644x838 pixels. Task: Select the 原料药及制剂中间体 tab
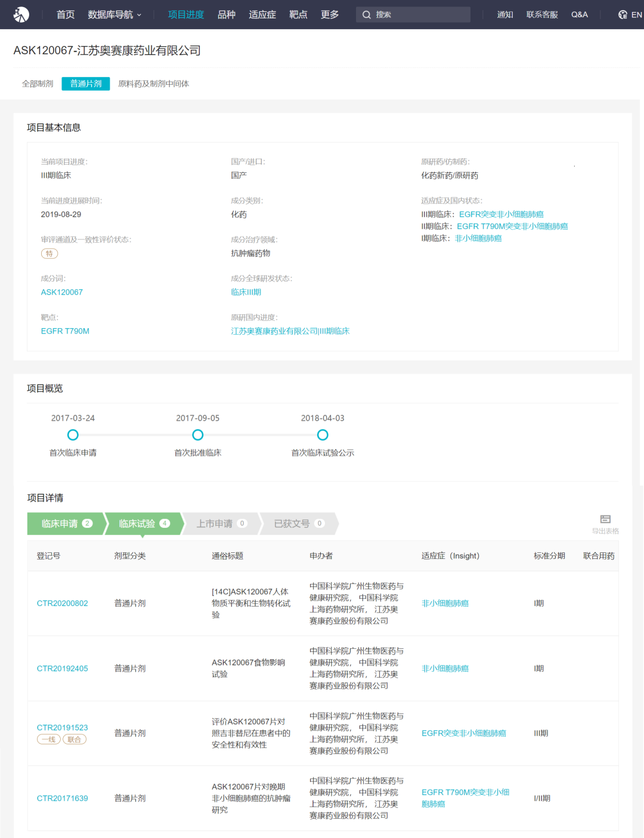click(153, 84)
